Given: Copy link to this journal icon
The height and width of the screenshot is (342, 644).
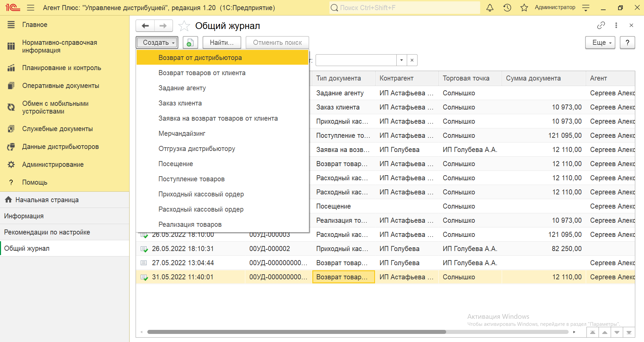Looking at the screenshot, I should pyautogui.click(x=601, y=25).
